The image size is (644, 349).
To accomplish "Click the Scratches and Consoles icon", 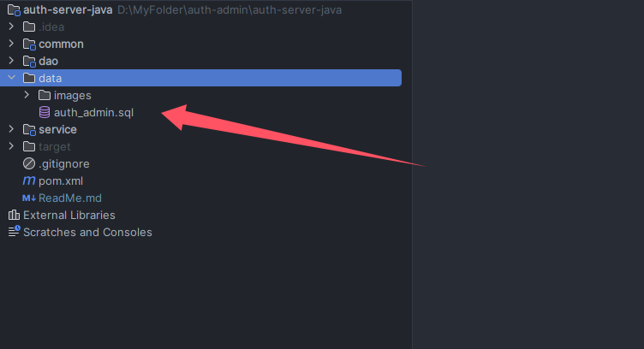I will click(x=14, y=231).
